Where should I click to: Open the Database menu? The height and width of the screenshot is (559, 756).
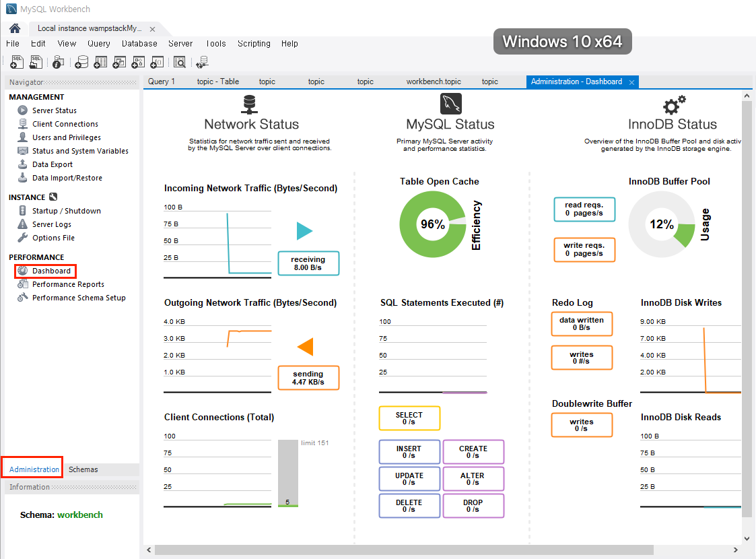[139, 43]
